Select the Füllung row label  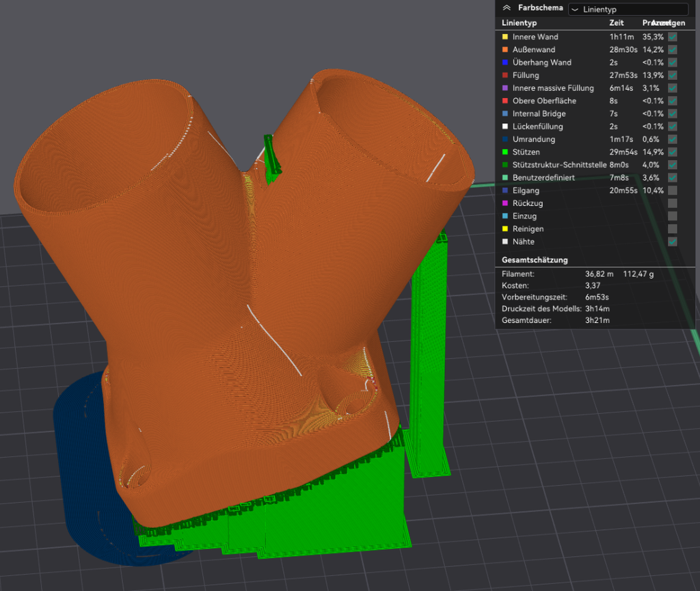pyautogui.click(x=526, y=75)
